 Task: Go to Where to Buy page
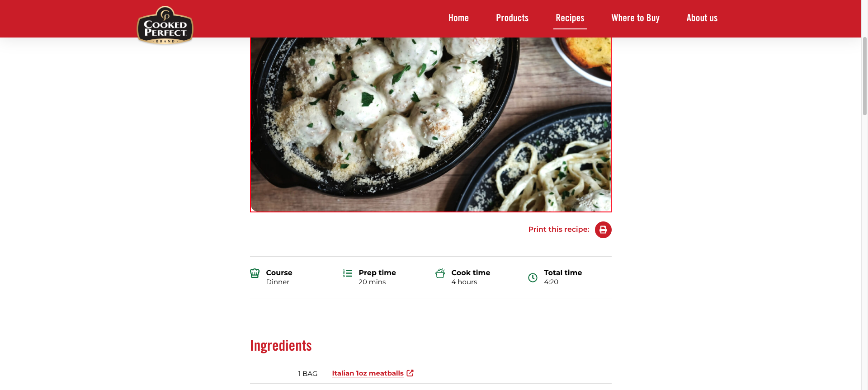636,18
